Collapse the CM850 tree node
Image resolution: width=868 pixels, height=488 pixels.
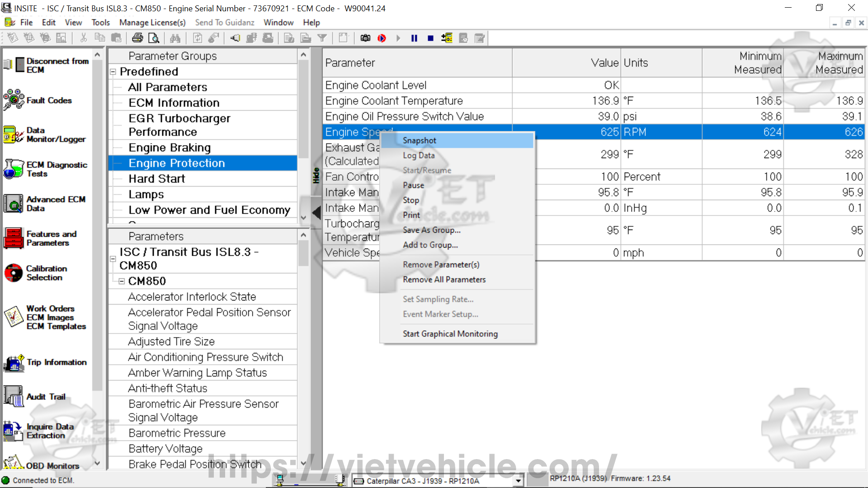tap(122, 281)
